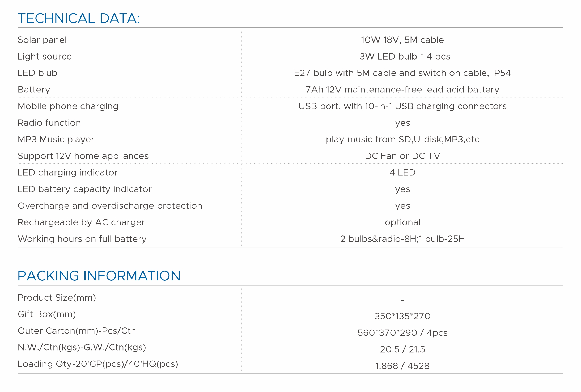The height and width of the screenshot is (392, 581).
Task: Click the MP3 Music player label
Action: [56, 139]
